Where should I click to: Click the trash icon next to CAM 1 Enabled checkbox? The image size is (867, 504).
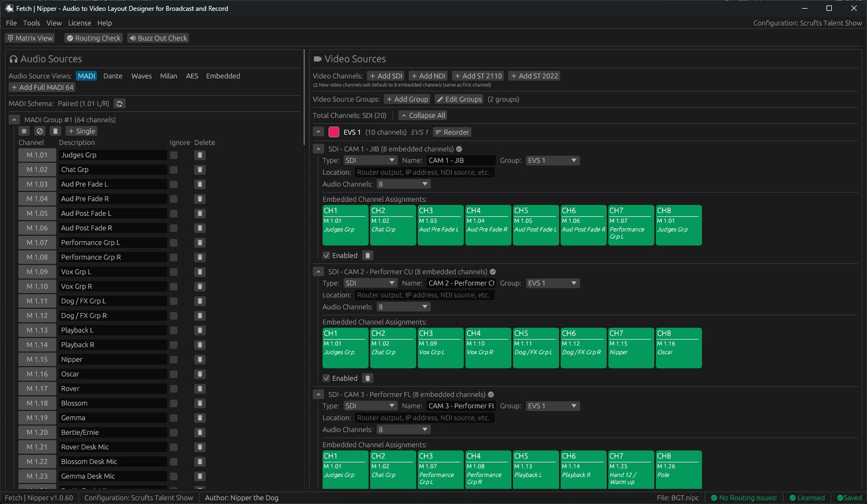click(x=367, y=255)
